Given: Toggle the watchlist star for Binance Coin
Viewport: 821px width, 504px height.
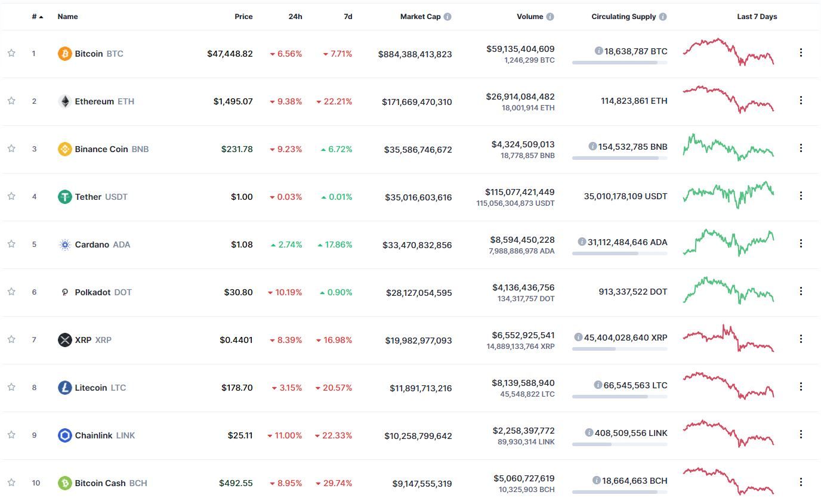Looking at the screenshot, I should pyautogui.click(x=11, y=149).
